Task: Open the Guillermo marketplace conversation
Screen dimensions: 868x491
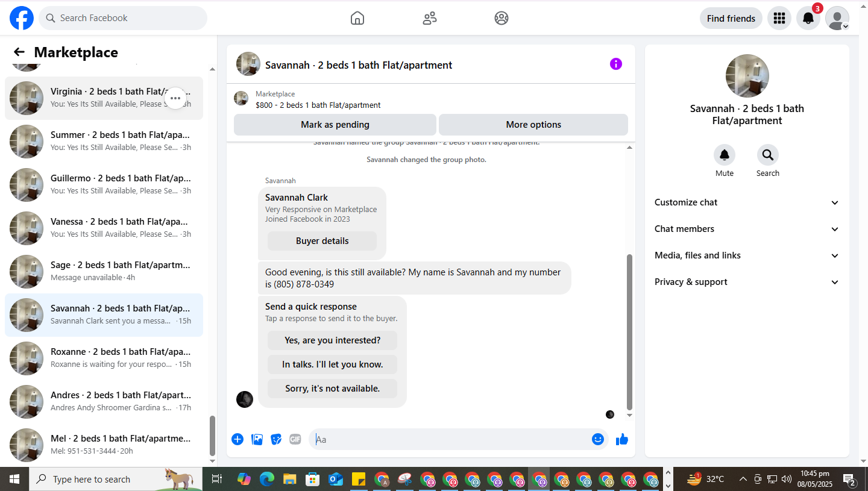Action: tap(104, 185)
